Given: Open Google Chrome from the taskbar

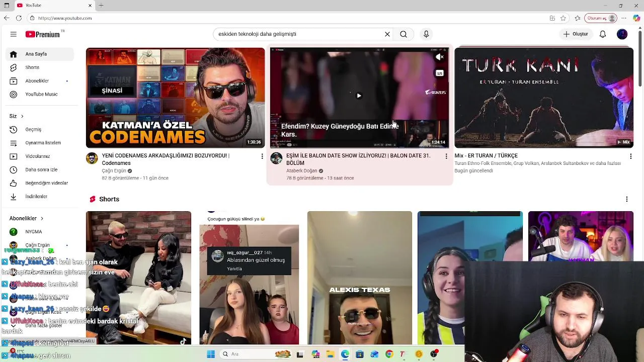Looking at the screenshot, I should [x=389, y=354].
